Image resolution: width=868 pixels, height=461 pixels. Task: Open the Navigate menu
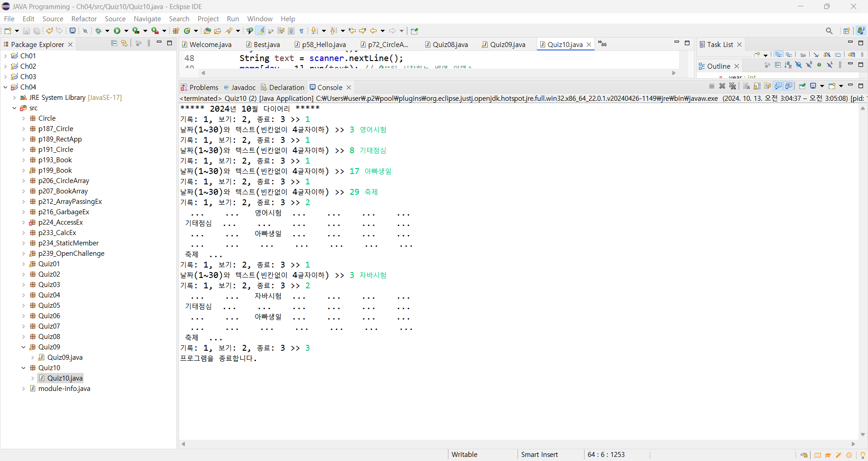[147, 19]
